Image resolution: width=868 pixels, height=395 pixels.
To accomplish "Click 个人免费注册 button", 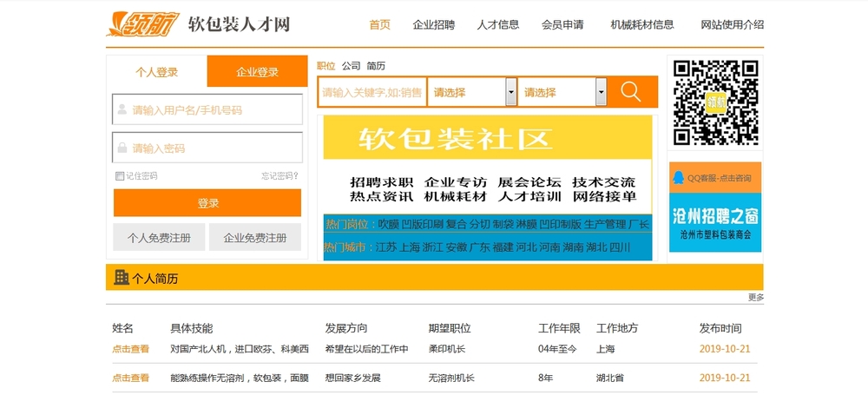I will coord(159,238).
